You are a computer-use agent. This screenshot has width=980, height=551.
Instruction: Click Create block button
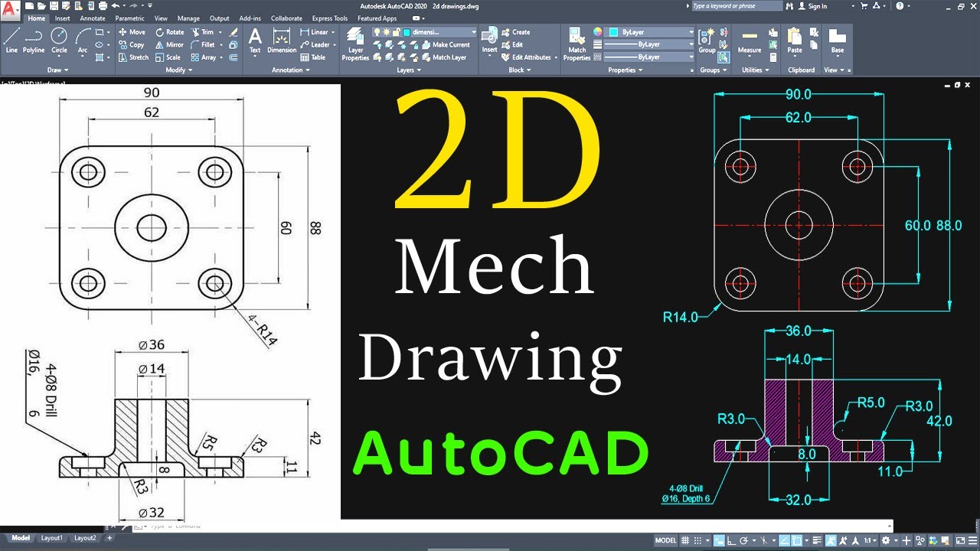515,32
